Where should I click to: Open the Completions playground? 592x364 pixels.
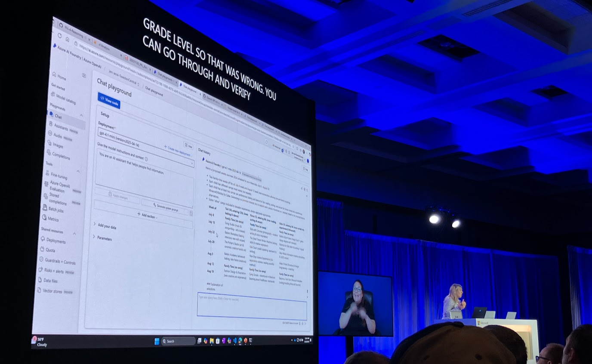[59, 155]
